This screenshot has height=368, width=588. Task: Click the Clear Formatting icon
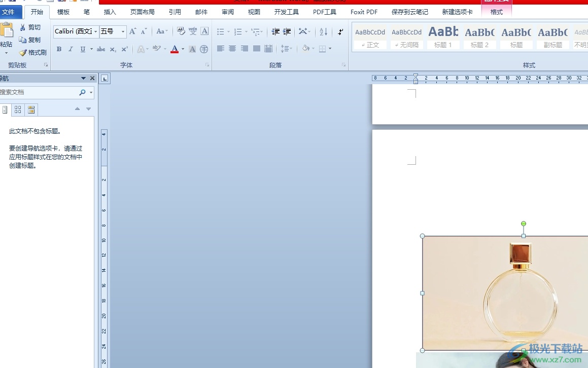[181, 31]
